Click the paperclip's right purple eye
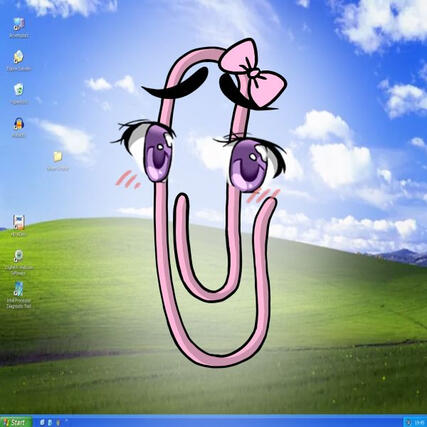Viewport: 427px width, 427px height. click(248, 165)
